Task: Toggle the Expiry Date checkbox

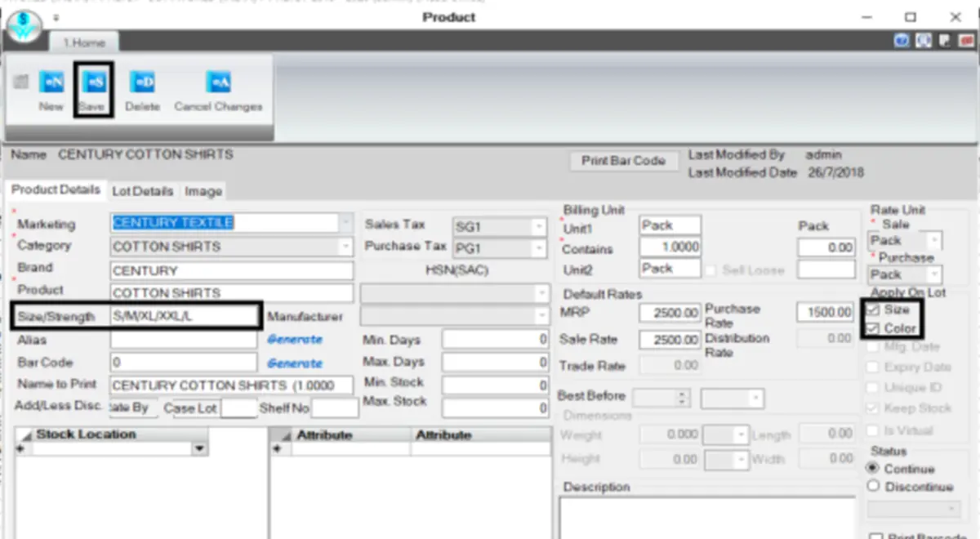Action: pos(873,367)
